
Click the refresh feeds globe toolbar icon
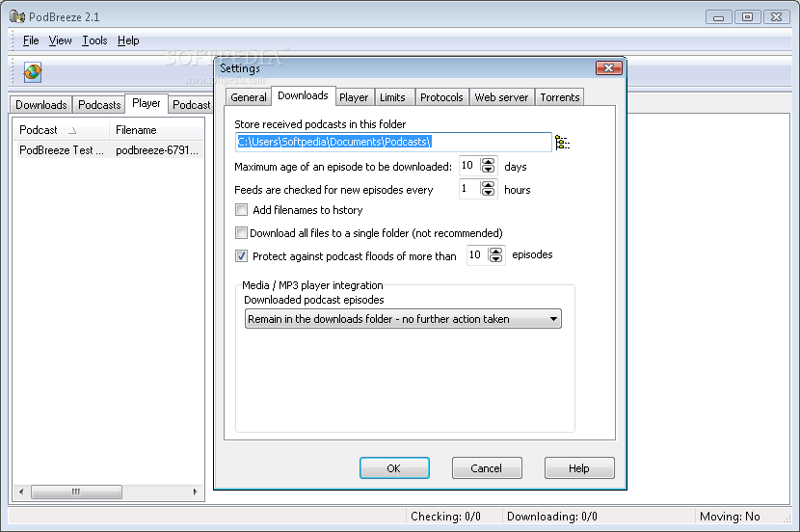click(x=33, y=72)
